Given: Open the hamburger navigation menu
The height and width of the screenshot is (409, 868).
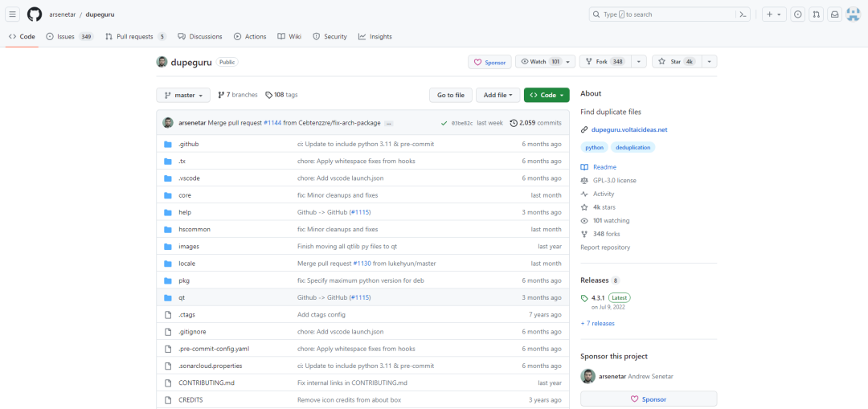Looking at the screenshot, I should click(14, 14).
